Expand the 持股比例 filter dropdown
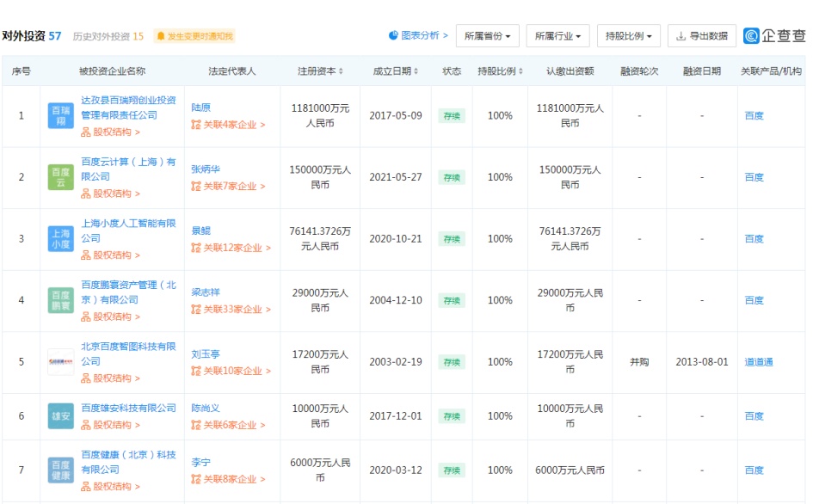 click(x=628, y=36)
